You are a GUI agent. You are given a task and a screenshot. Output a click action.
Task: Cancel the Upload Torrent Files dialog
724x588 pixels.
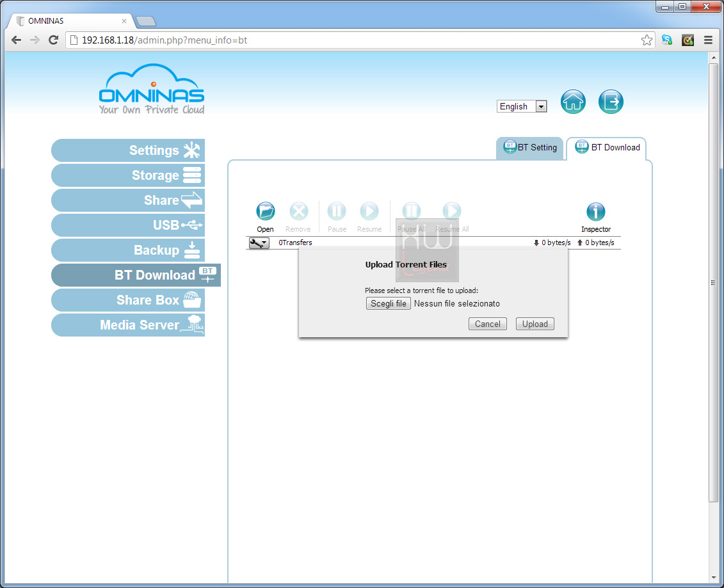(x=488, y=324)
